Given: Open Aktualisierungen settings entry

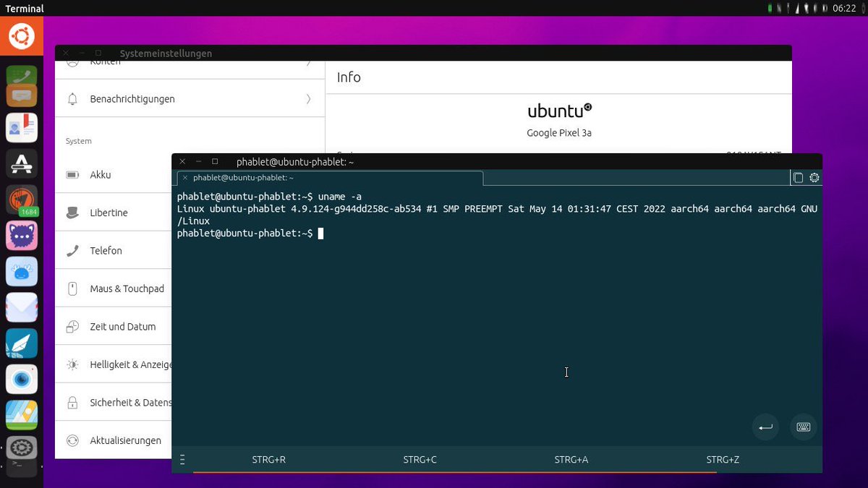Looking at the screenshot, I should [114, 440].
